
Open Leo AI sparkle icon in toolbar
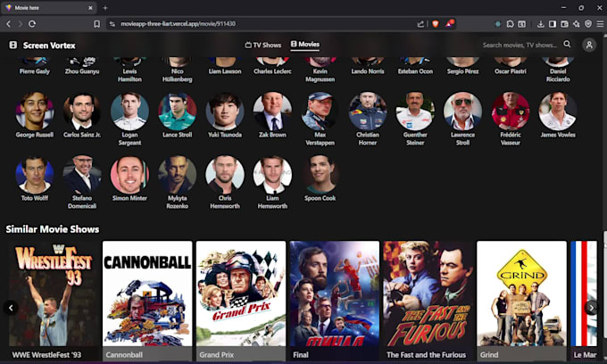(x=576, y=24)
